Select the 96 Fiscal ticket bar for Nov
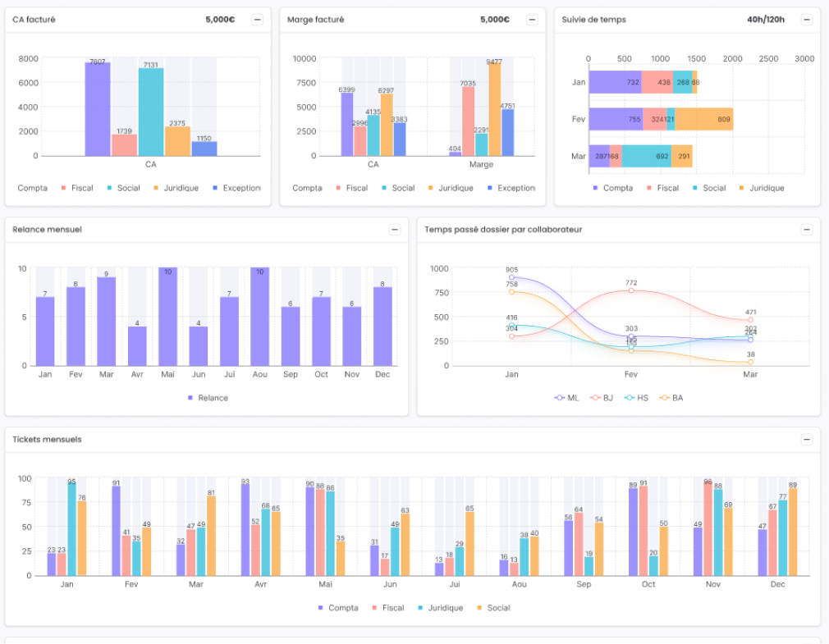The height and width of the screenshot is (644, 829). (708, 529)
